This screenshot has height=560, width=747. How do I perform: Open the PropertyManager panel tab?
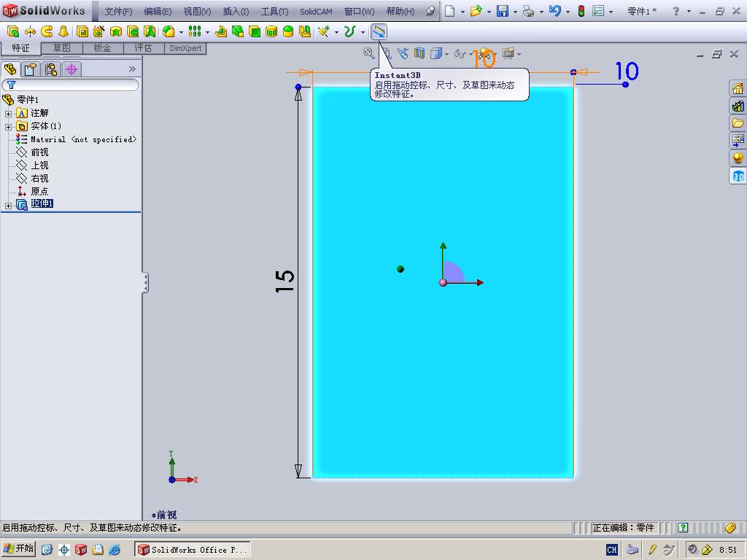point(31,69)
